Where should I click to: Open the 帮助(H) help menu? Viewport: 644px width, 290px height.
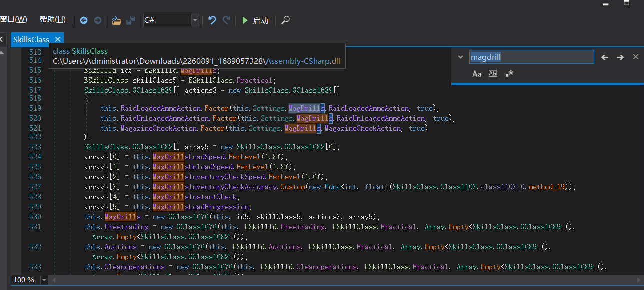(52, 20)
